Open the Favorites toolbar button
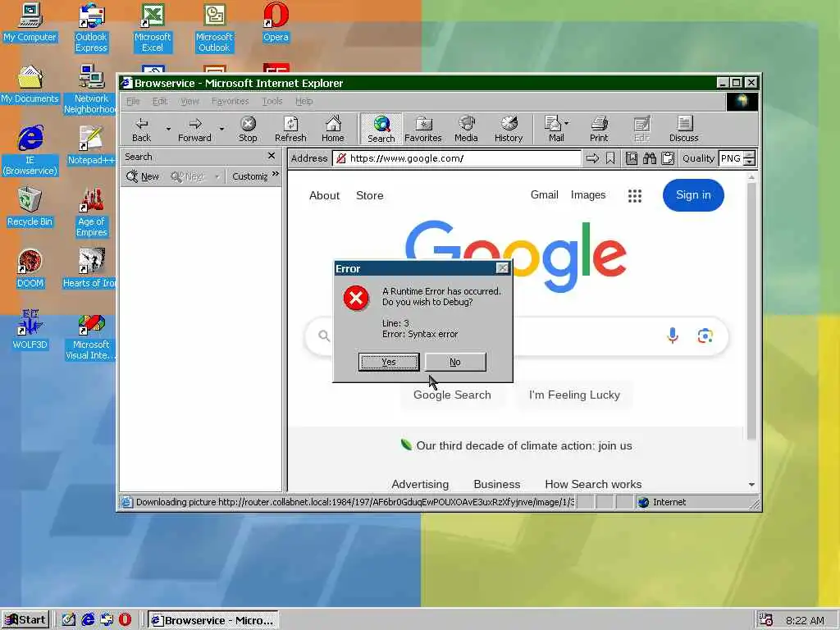Image resolution: width=840 pixels, height=630 pixels. 423,130
